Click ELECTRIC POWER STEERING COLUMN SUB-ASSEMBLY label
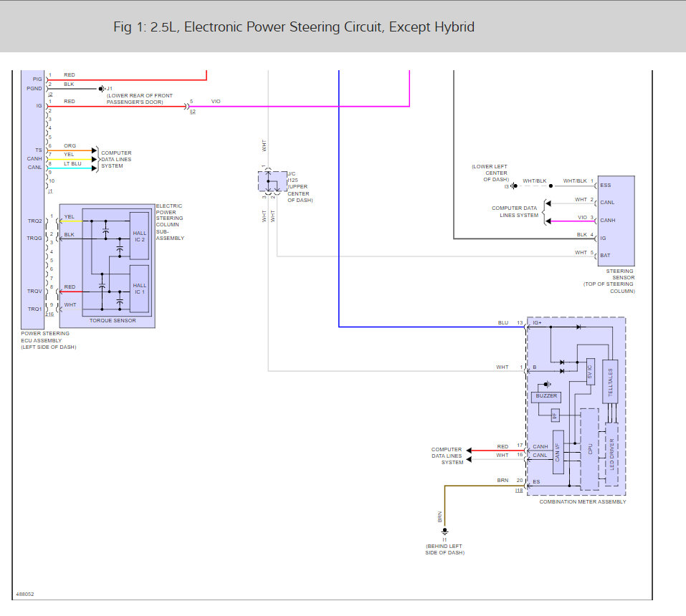The width and height of the screenshot is (686, 616). (x=170, y=222)
